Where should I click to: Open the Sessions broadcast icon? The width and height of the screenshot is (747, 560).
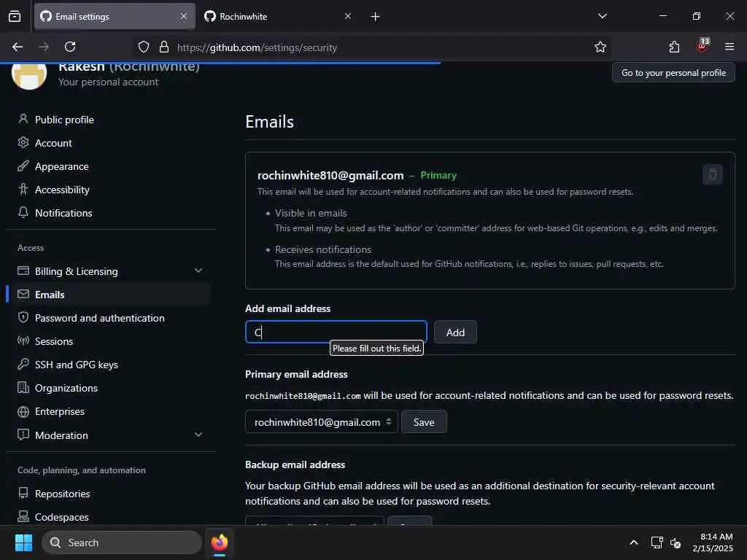(x=23, y=341)
